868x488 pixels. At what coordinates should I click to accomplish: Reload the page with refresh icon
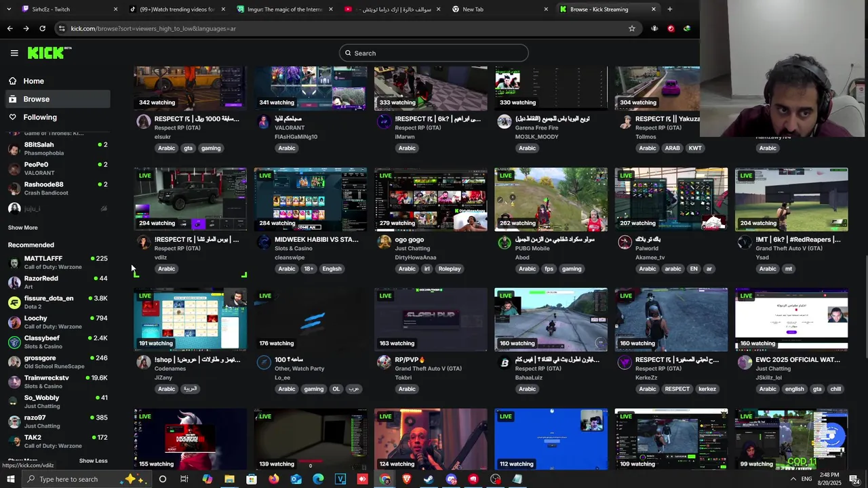coord(42,28)
